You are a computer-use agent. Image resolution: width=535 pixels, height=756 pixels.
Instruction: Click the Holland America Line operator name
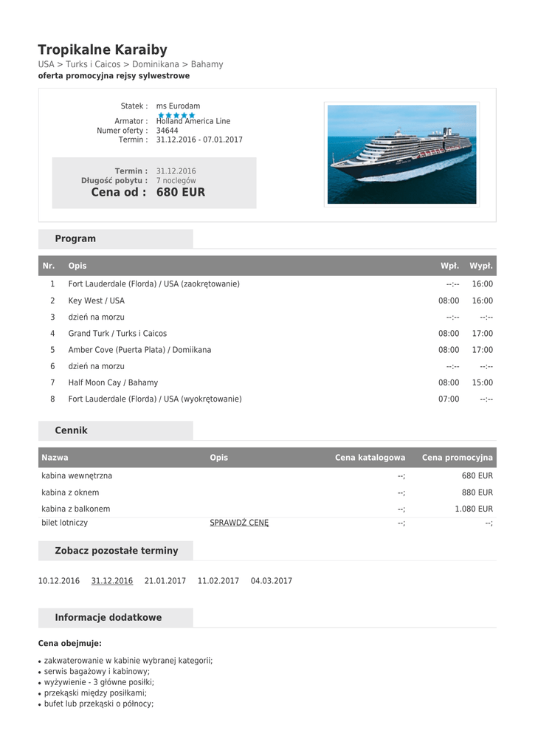click(x=193, y=122)
